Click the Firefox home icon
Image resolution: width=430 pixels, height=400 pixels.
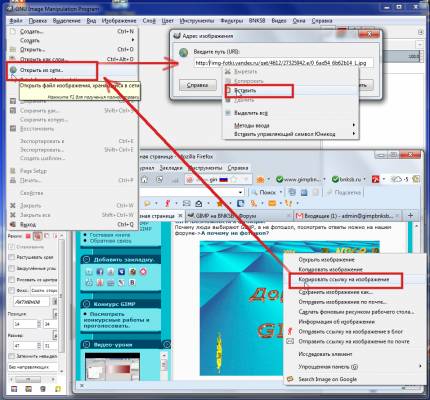(x=144, y=180)
